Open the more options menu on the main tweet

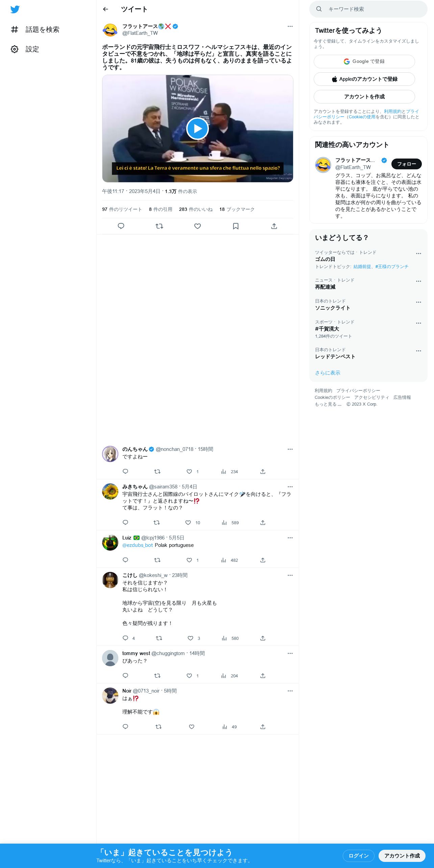coord(290,26)
